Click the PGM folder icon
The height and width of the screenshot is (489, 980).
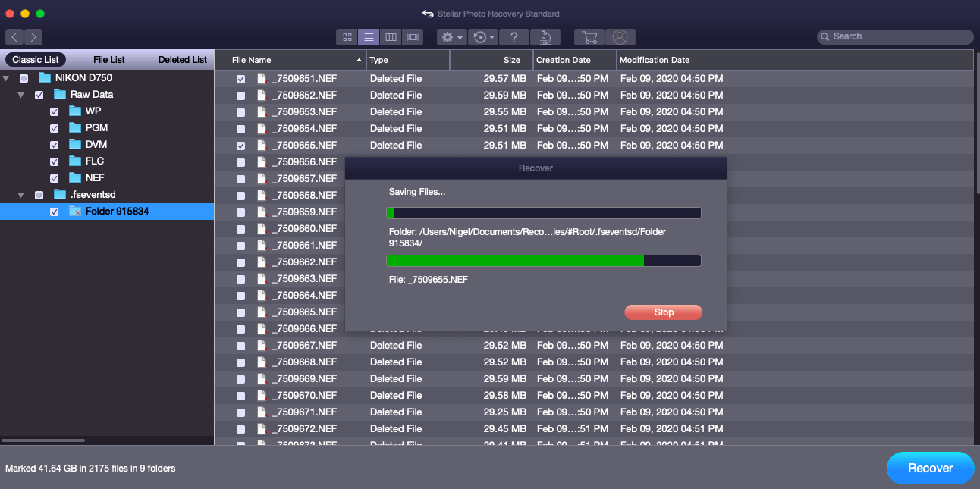(75, 127)
